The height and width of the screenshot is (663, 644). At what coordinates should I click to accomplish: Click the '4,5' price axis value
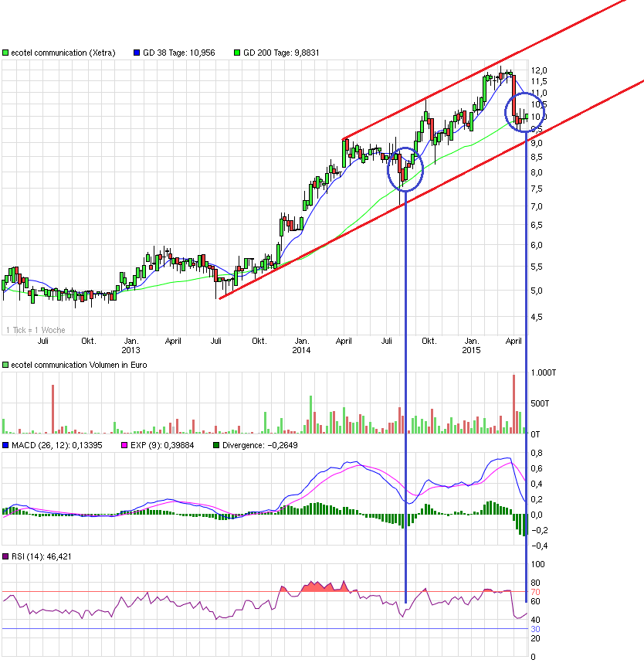pos(536,317)
